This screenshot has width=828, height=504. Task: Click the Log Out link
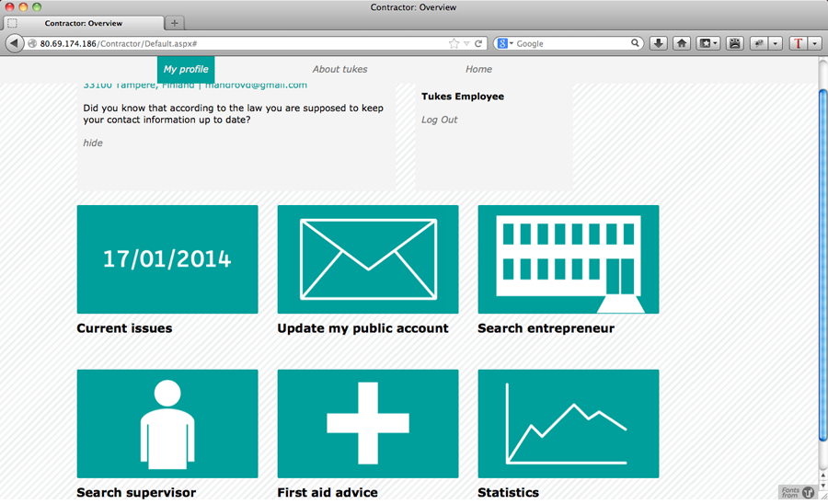tap(439, 120)
